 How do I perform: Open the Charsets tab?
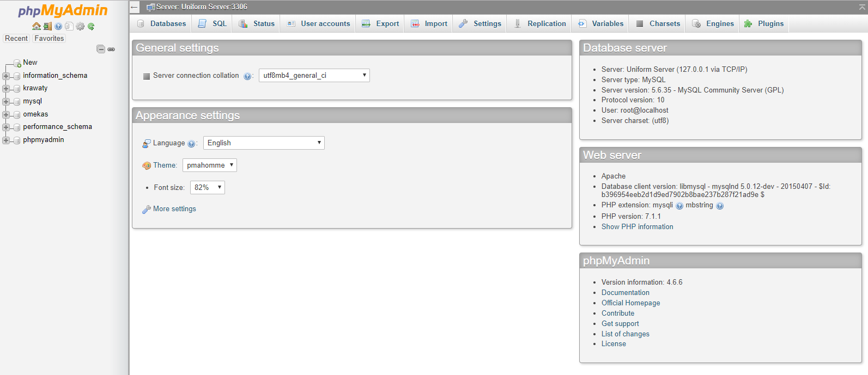tap(658, 23)
